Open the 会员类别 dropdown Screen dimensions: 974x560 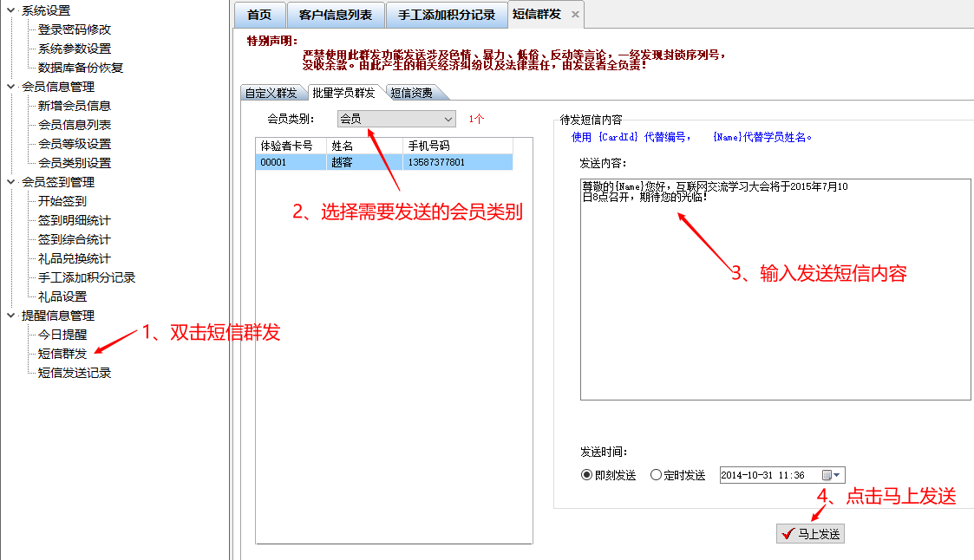448,119
